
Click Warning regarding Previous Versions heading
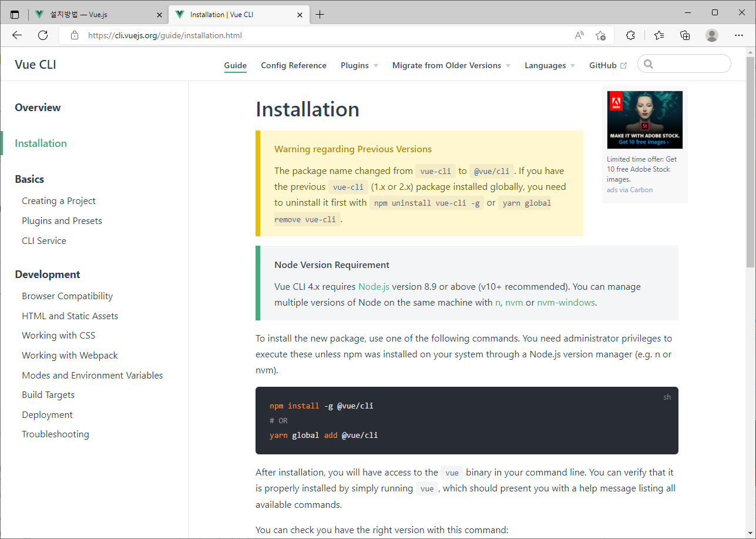click(353, 149)
